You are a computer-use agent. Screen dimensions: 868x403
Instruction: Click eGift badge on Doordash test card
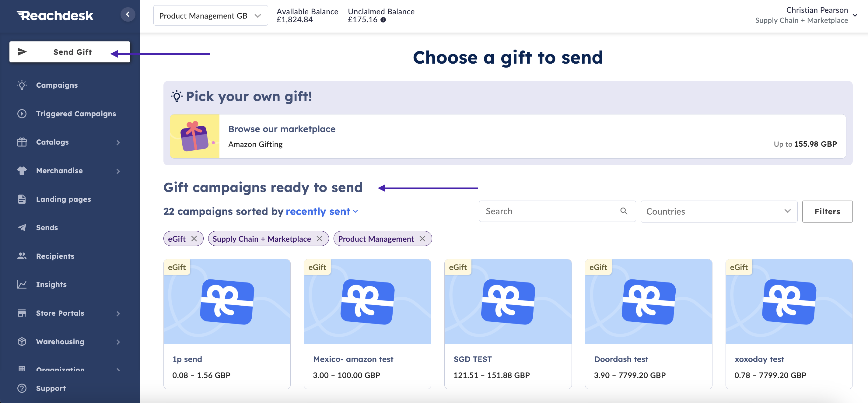[598, 267]
